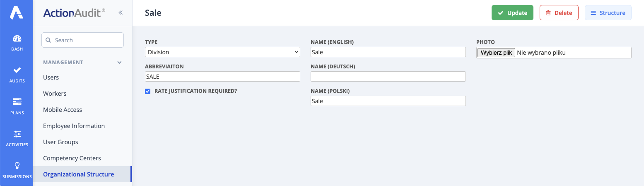Go to Plans icon in sidebar
Screen dimensions: 644x186
17,102
